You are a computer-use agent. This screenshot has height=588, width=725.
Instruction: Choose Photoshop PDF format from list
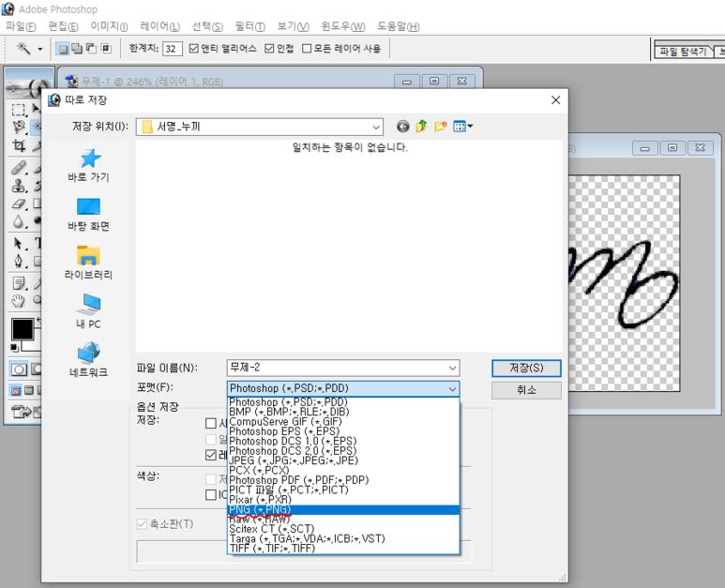(343, 480)
